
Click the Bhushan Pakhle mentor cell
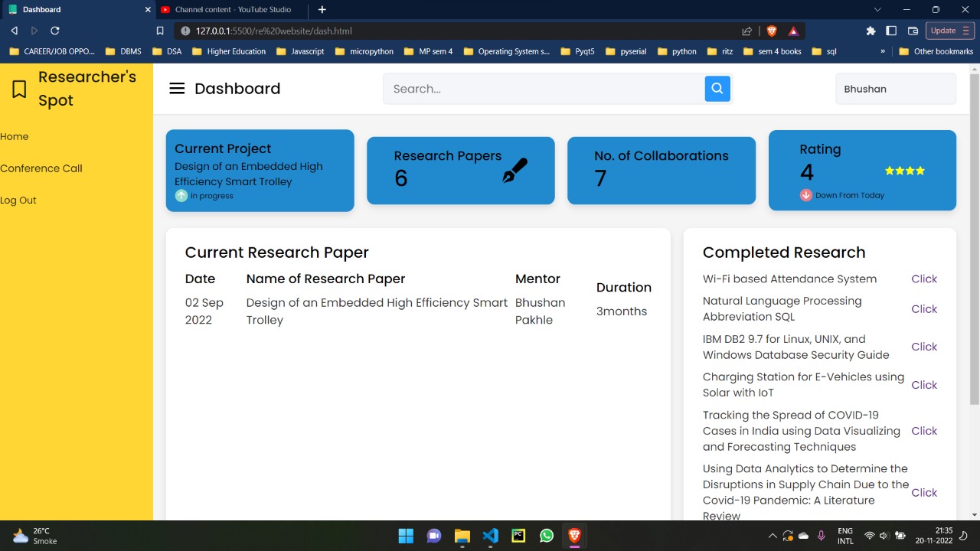[x=541, y=311]
